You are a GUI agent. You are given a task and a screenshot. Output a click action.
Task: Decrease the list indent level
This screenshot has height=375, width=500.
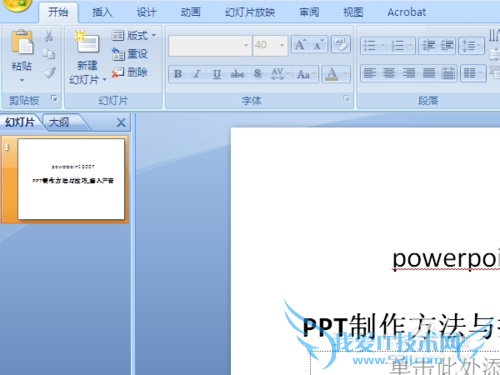pos(428,45)
